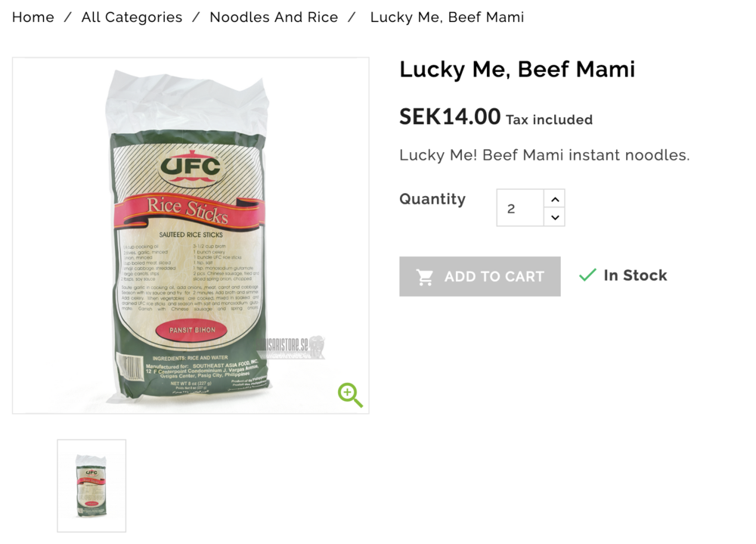Click the ADD TO CART button text
Viewport: 756px width, 544px height.
click(x=494, y=277)
